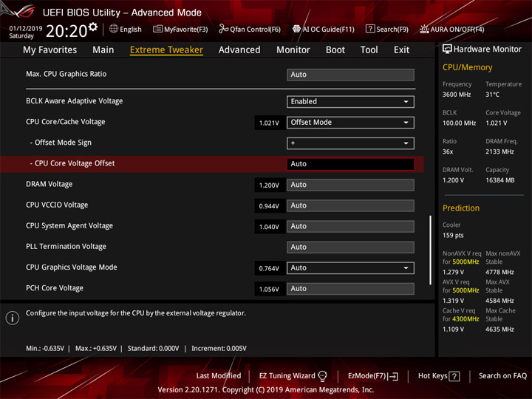This screenshot has height=399, width=532.
Task: Switch to My Favorites tab
Action: [x=50, y=50]
